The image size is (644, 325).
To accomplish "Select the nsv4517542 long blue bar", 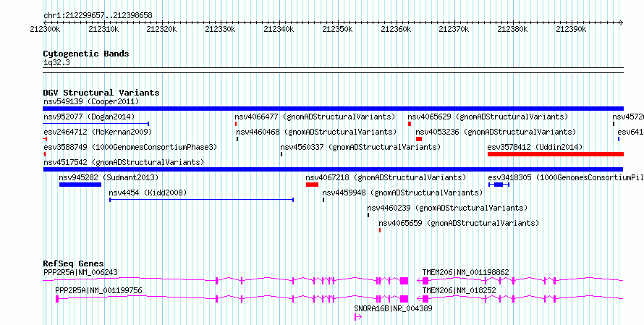I will 333,169.
